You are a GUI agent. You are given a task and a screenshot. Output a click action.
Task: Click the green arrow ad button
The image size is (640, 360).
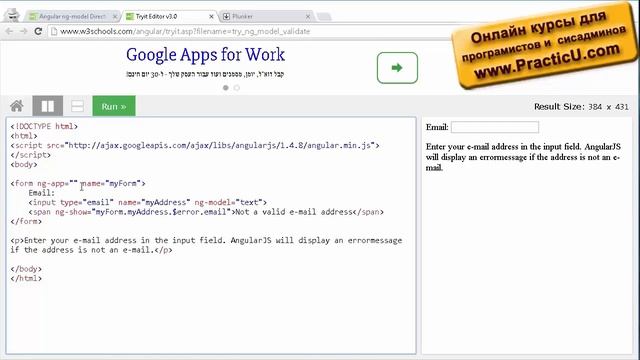[x=397, y=68]
